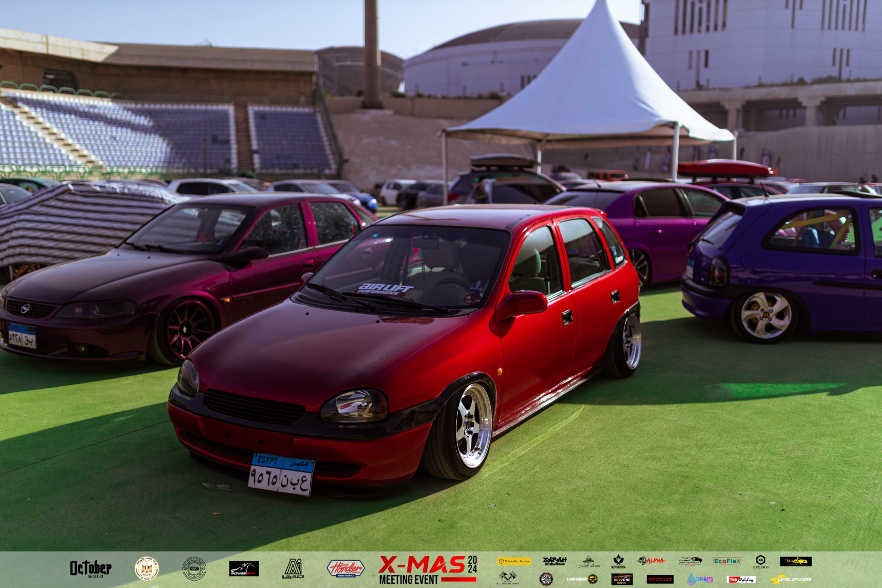Click the October Tuners logo
882x588 pixels.
pos(91,568)
